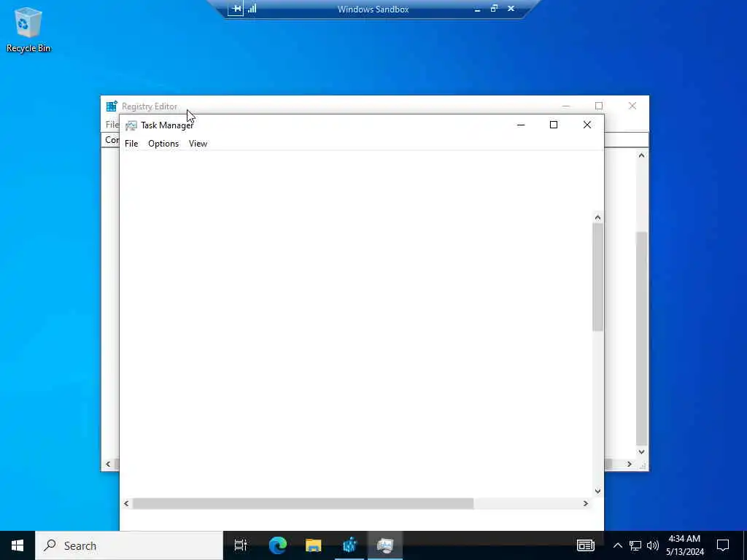Maximize the Registry Editor window
The width and height of the screenshot is (747, 560).
pyautogui.click(x=599, y=106)
